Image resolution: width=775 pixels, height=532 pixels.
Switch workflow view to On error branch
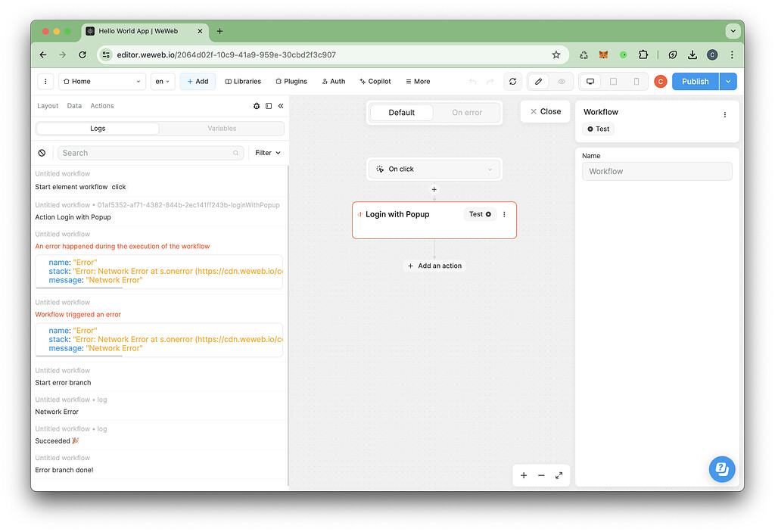point(467,112)
